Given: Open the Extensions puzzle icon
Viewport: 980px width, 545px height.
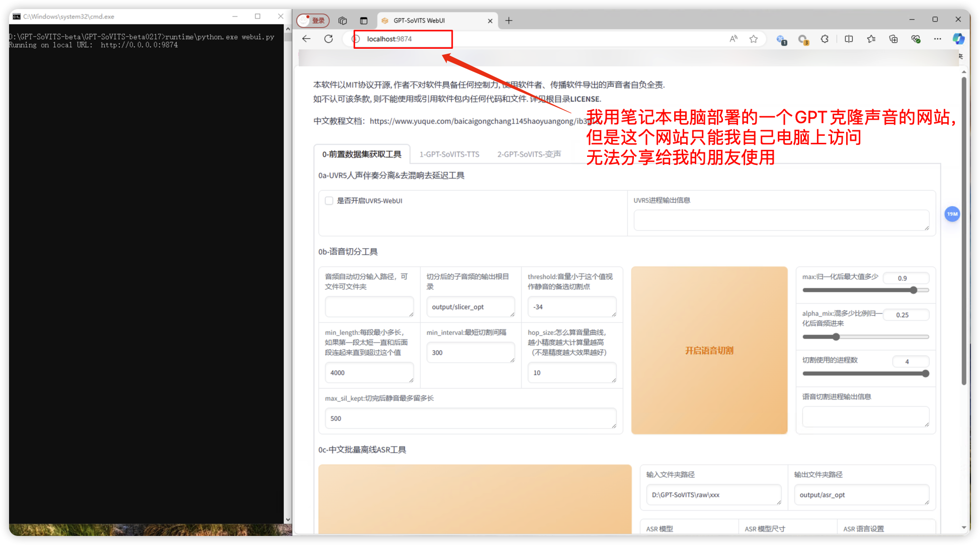Looking at the screenshot, I should (825, 39).
